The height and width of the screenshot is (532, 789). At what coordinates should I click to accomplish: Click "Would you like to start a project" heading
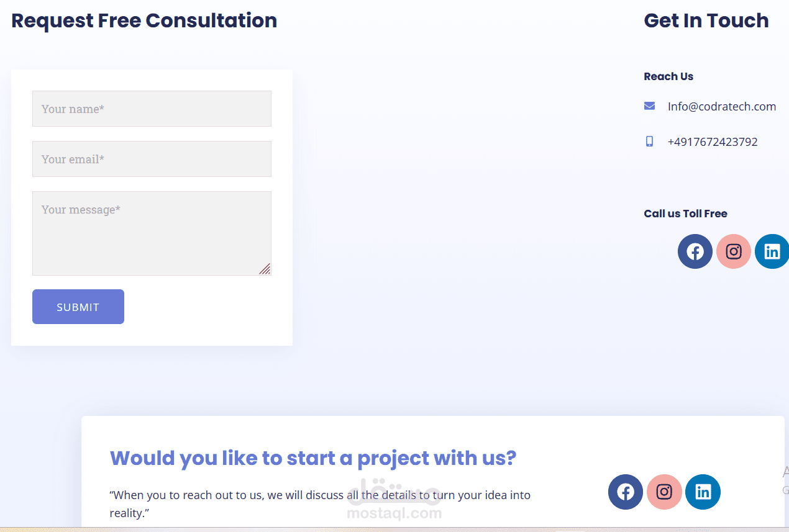pyautogui.click(x=313, y=458)
